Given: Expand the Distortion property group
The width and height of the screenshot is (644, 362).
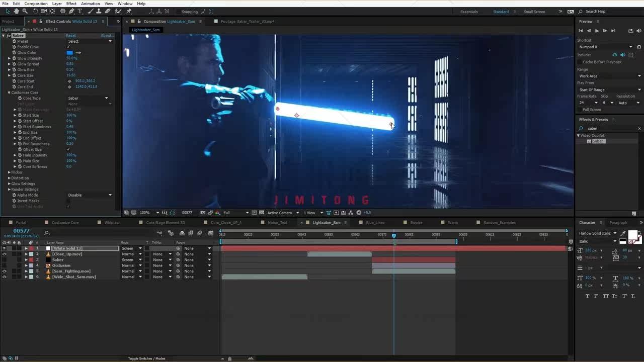Looking at the screenshot, I should click(9, 178).
